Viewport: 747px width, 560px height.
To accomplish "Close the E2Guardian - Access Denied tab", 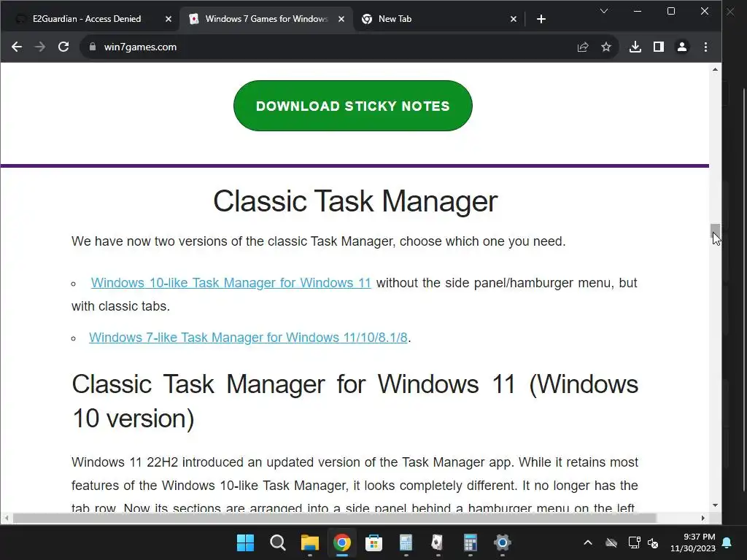I will (169, 19).
